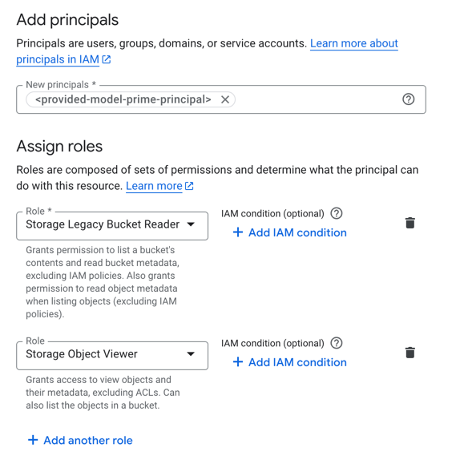Add IAM condition for Storage Object Viewer
The width and height of the screenshot is (460, 476).
click(289, 362)
